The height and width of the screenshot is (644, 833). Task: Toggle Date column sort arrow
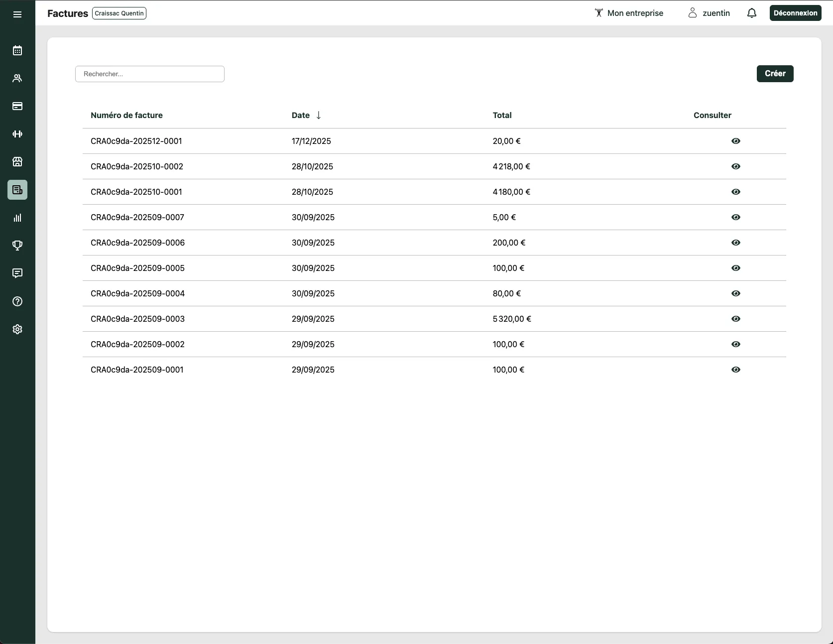(319, 115)
